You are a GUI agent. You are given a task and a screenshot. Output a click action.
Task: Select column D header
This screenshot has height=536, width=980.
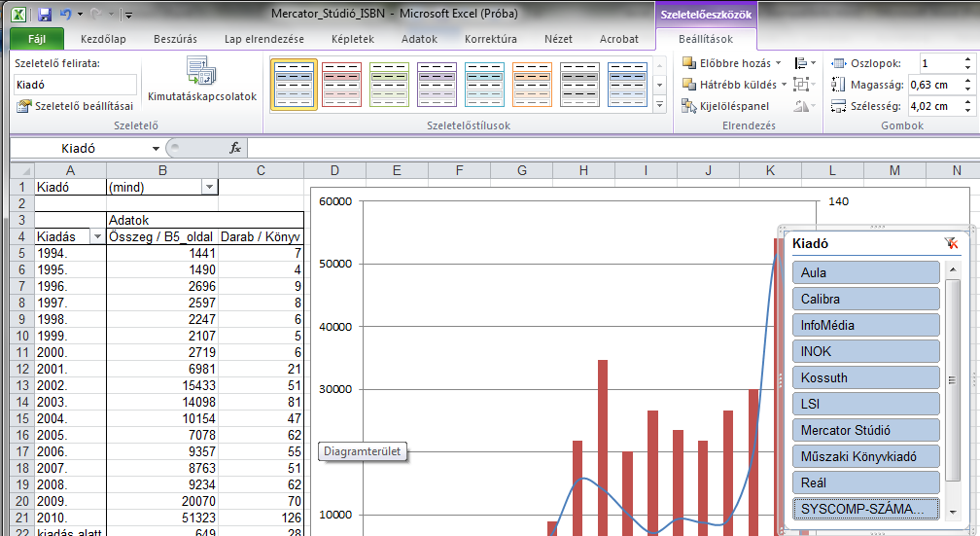point(335,171)
